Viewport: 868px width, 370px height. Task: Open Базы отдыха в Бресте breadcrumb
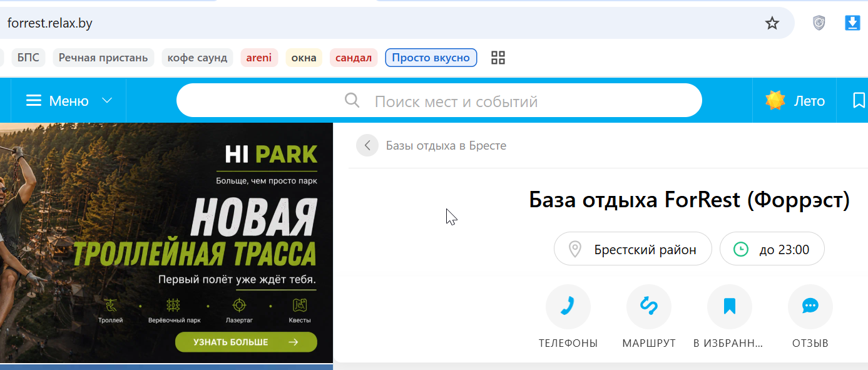(x=446, y=145)
